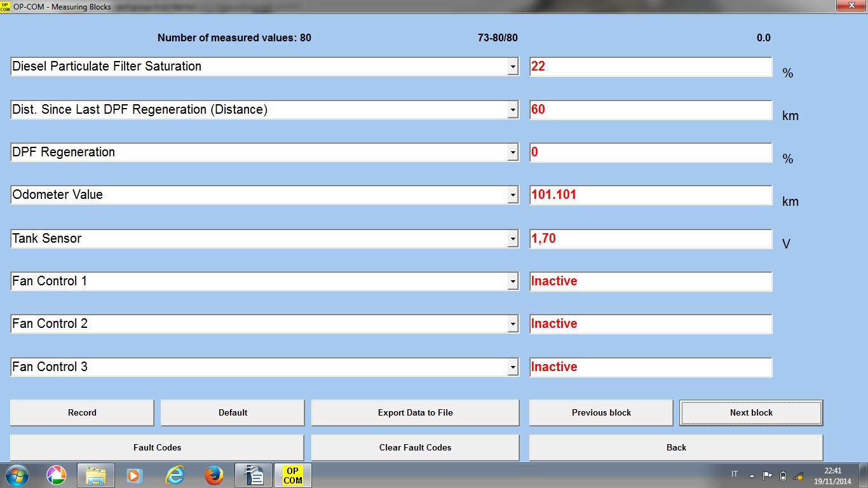Select Fan Control 2 Inactive value

pos(651,324)
